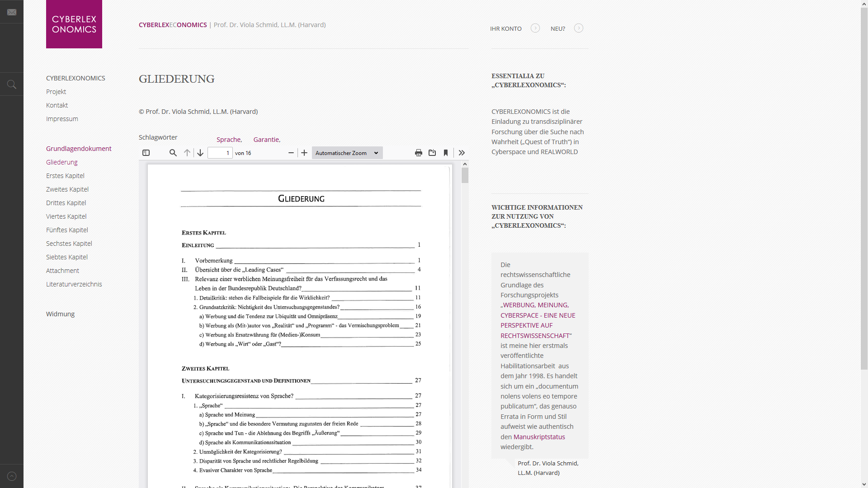The width and height of the screenshot is (868, 488).
Task: Zoom in with the plus icon
Action: tap(304, 153)
